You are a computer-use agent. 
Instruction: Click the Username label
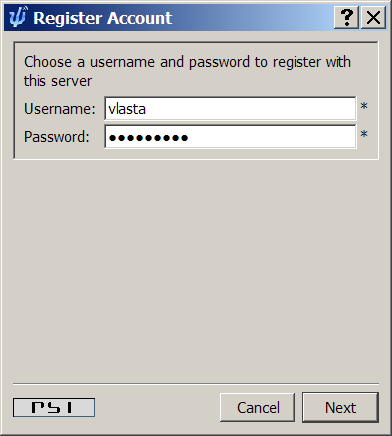click(60, 109)
